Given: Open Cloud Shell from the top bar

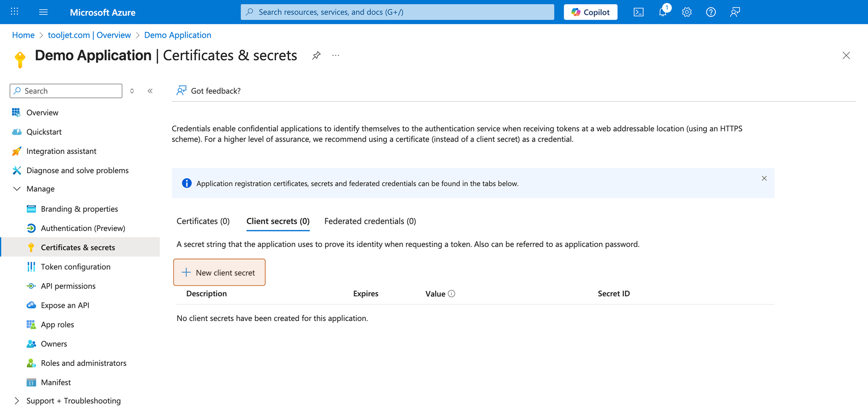Looking at the screenshot, I should pos(638,12).
